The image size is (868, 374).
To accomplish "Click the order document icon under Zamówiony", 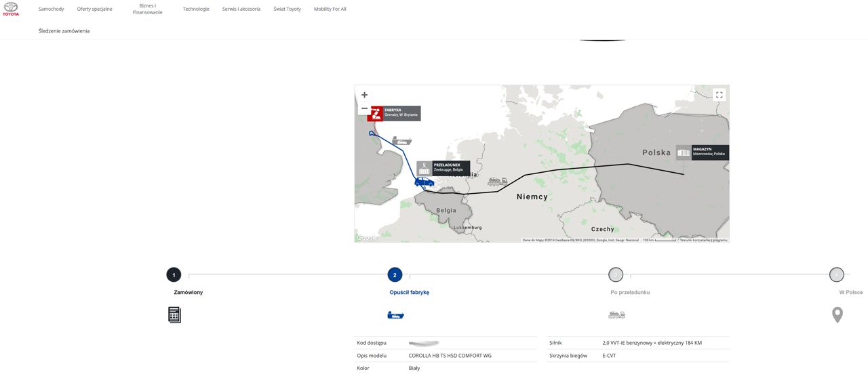I will pyautogui.click(x=174, y=314).
